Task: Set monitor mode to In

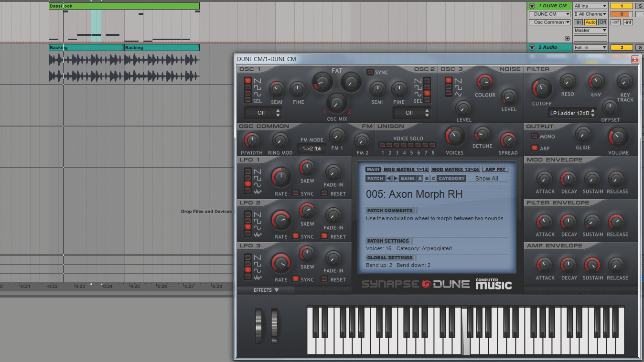Action: point(579,22)
